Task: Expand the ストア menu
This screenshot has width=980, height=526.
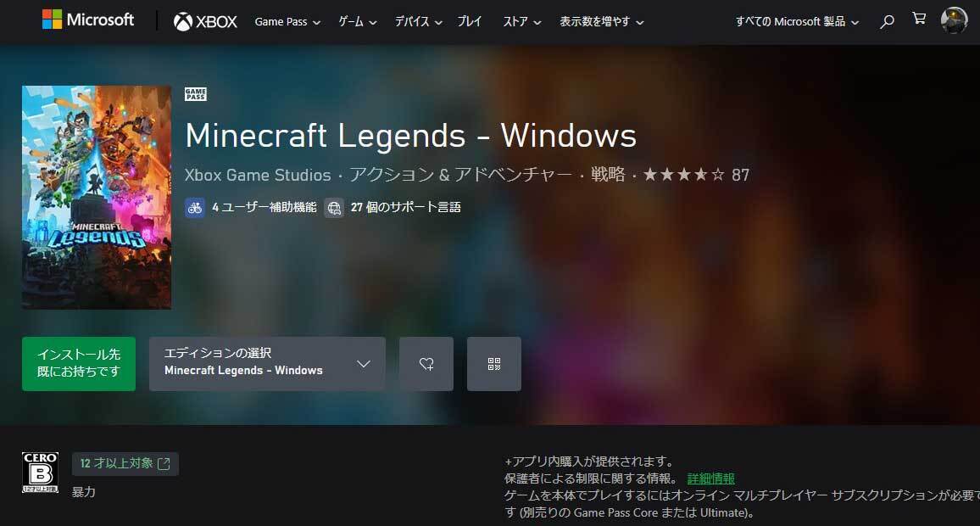Action: coord(522,22)
